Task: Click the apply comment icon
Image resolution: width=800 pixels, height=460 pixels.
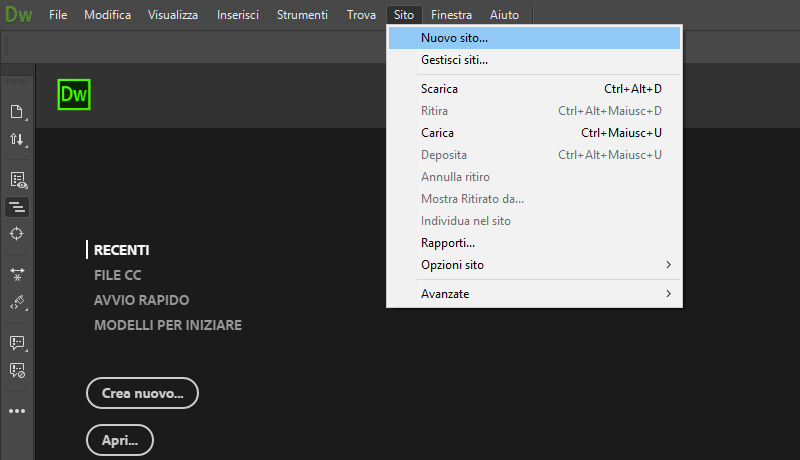Action: pos(17,343)
